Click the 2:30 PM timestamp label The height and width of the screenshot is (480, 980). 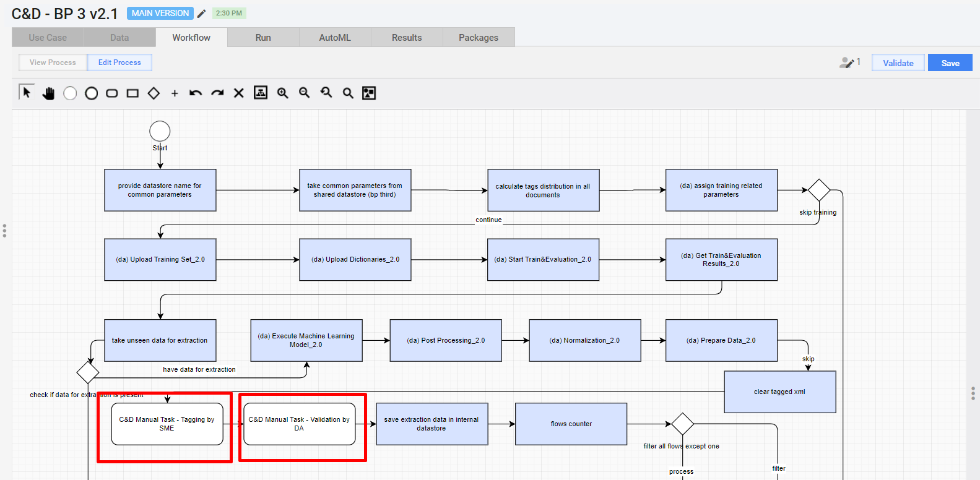(x=229, y=13)
